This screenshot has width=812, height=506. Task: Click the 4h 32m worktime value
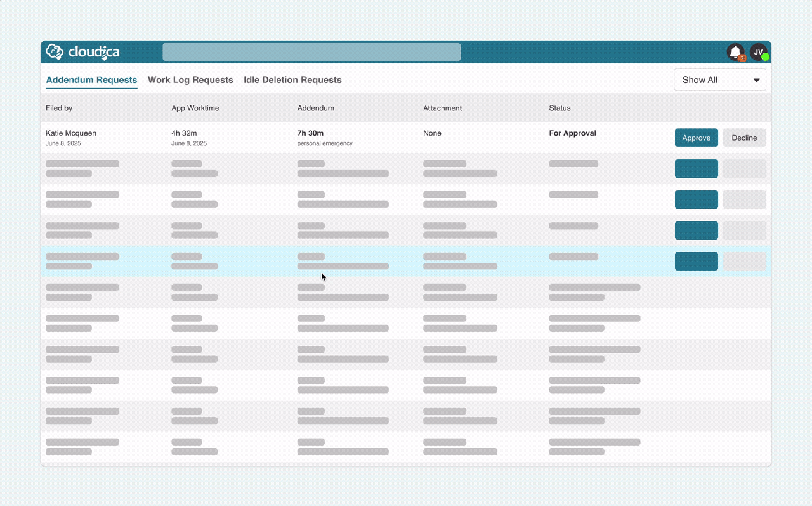pos(184,133)
